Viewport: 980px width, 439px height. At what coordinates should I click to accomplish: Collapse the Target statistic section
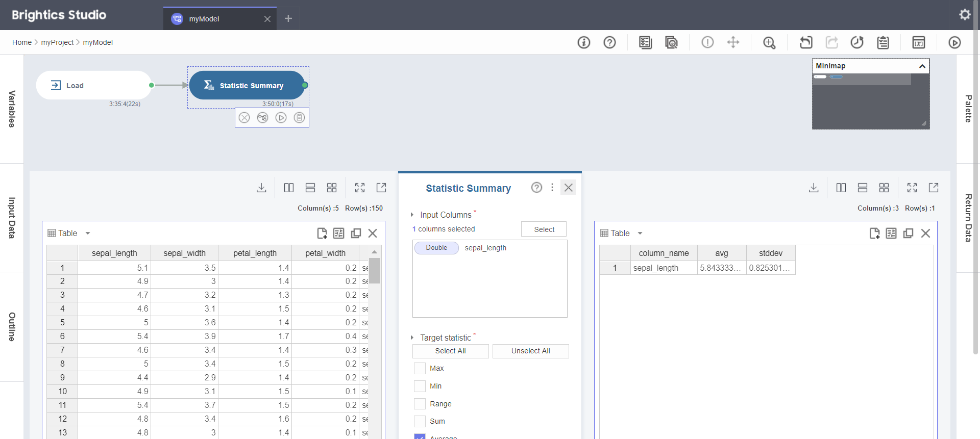(412, 338)
